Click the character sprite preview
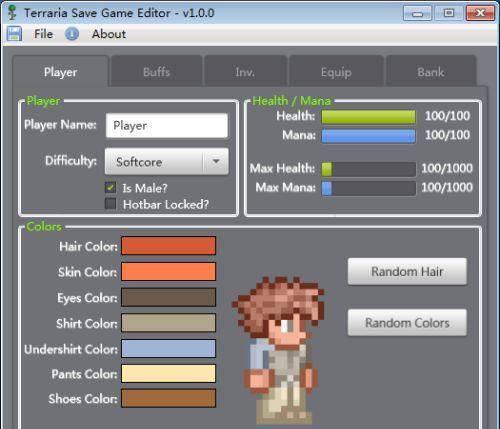Screen dimensions: 500x429 coord(278,350)
